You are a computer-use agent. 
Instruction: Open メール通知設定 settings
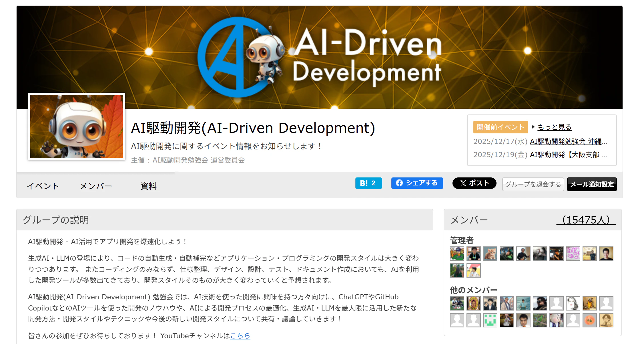[592, 184]
